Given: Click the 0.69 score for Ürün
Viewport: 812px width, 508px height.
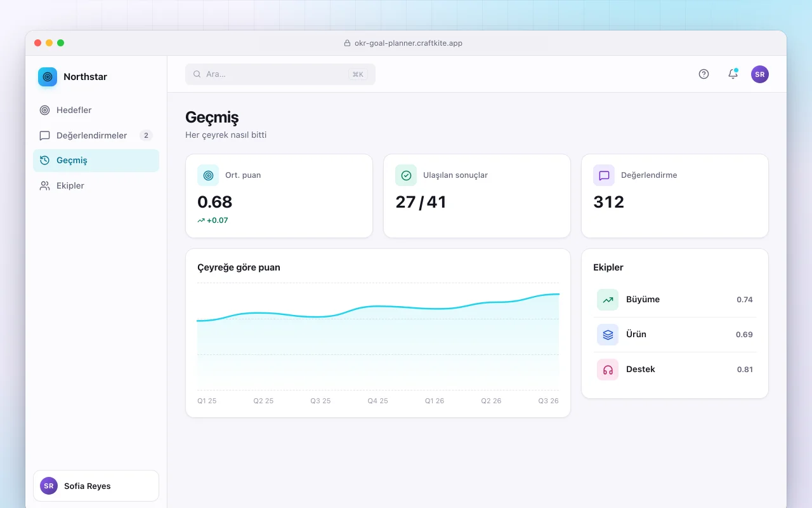Looking at the screenshot, I should (744, 335).
